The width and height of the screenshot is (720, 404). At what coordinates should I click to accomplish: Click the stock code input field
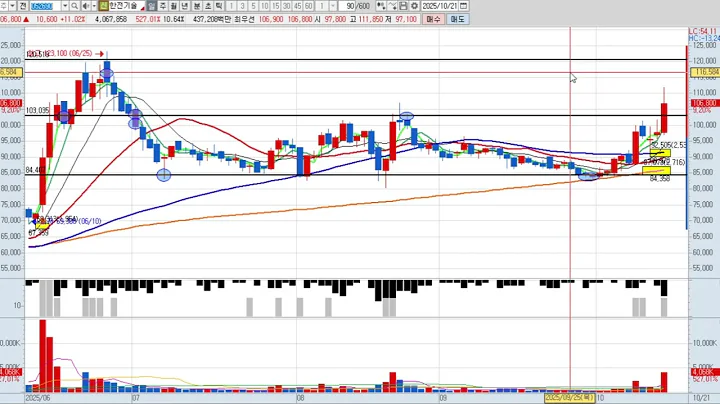[x=46, y=6]
